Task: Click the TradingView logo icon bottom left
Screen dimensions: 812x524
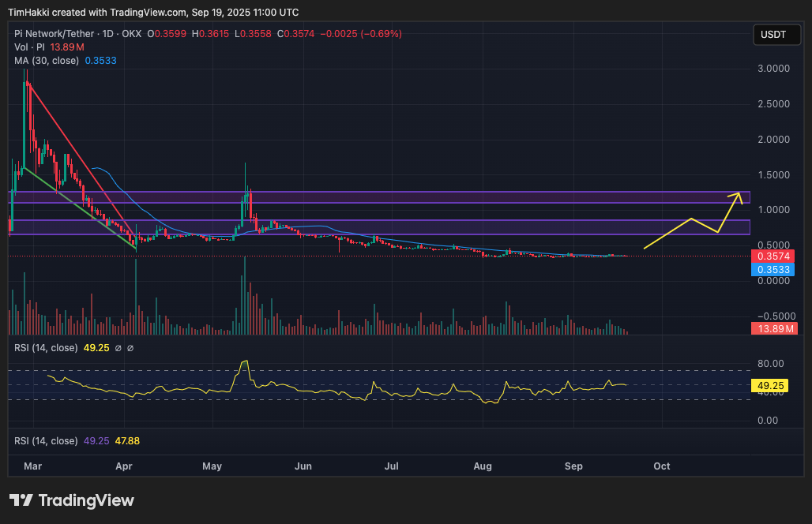Action: click(x=20, y=500)
